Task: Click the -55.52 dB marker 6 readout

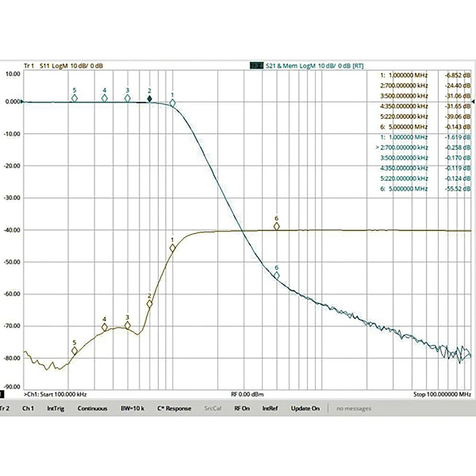Action: [x=458, y=189]
